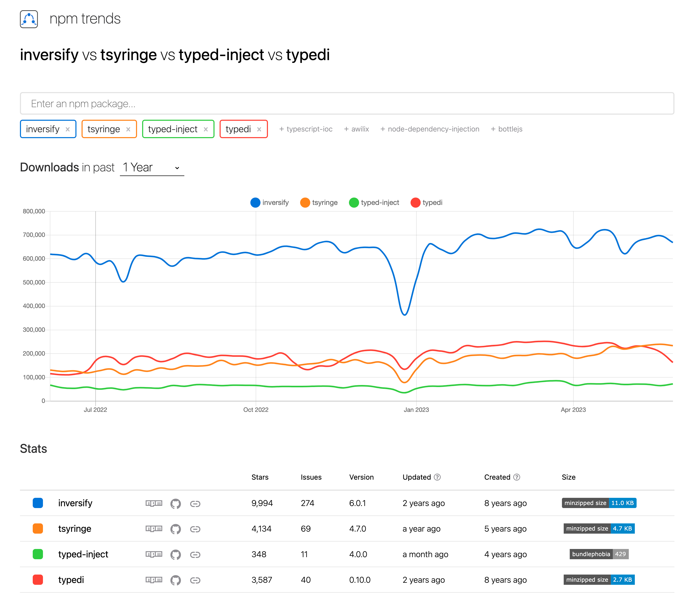Click the typedi name in Stats table

pos(71,580)
